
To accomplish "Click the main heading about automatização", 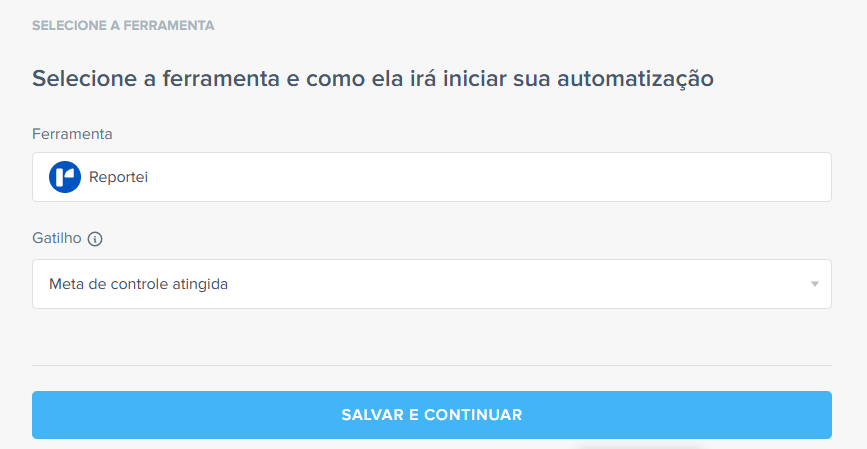I will click(x=373, y=79).
